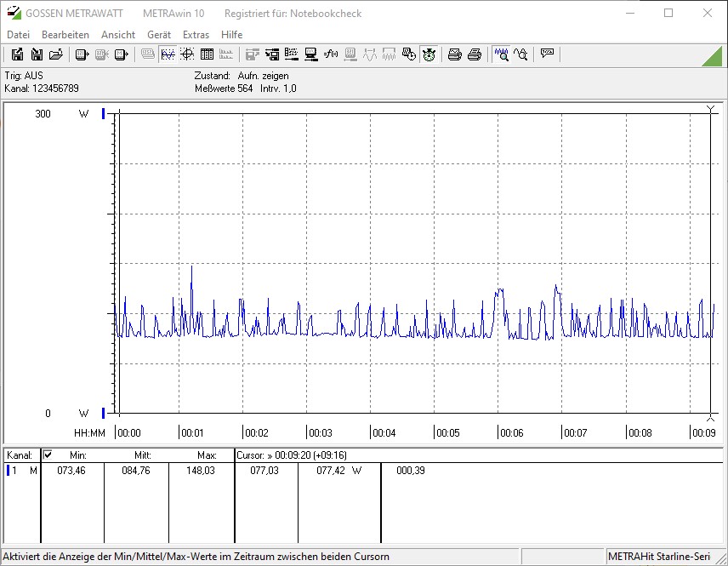The height and width of the screenshot is (566, 728).
Task: Switch to the table view icon
Action: click(x=207, y=54)
